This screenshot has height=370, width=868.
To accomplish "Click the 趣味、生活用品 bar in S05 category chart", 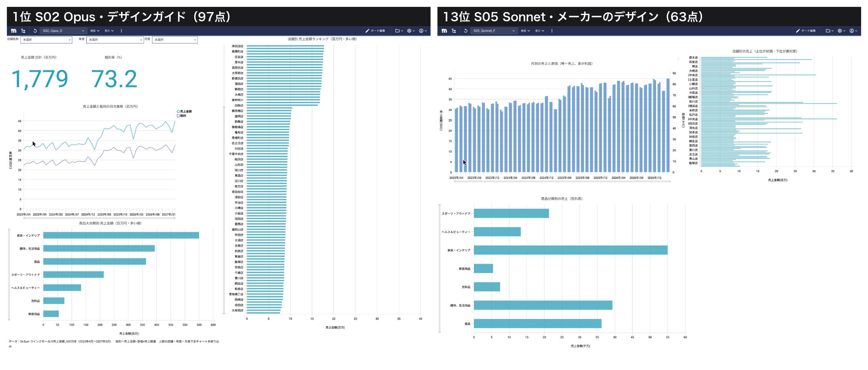I will tap(543, 305).
